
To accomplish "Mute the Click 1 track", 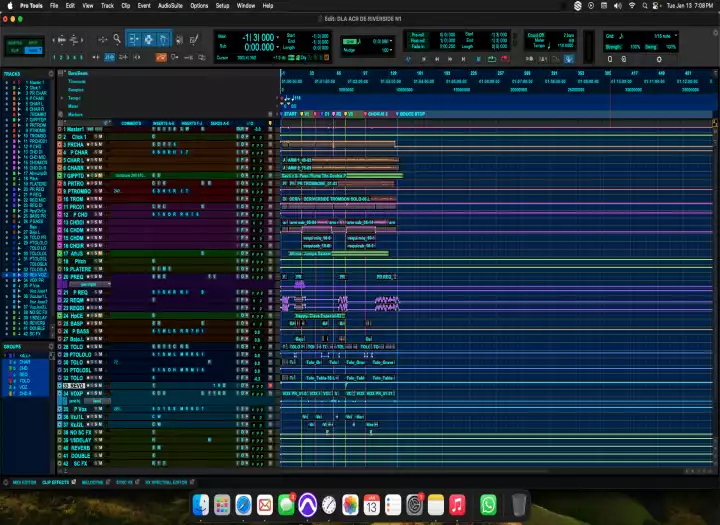I will tap(101, 137).
